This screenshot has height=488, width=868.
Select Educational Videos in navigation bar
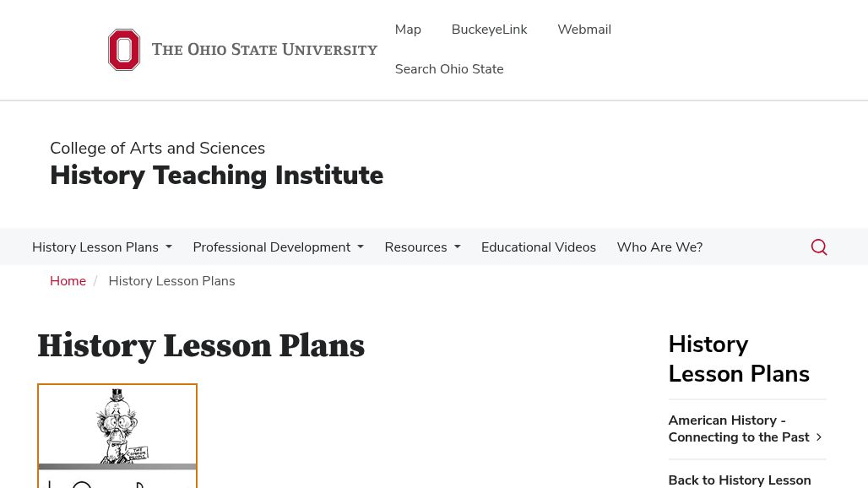point(538,247)
